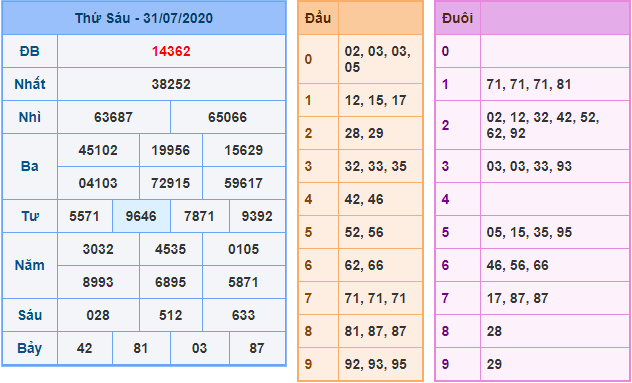This screenshot has height=383, width=632.
Task: Select Tư prize number 7871
Action: pos(199,216)
